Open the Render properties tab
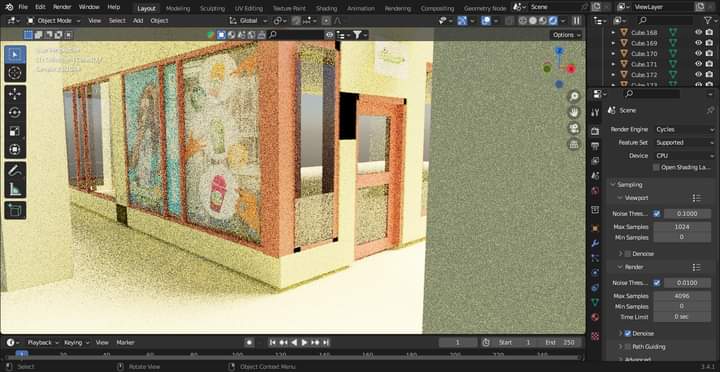 pyautogui.click(x=595, y=131)
